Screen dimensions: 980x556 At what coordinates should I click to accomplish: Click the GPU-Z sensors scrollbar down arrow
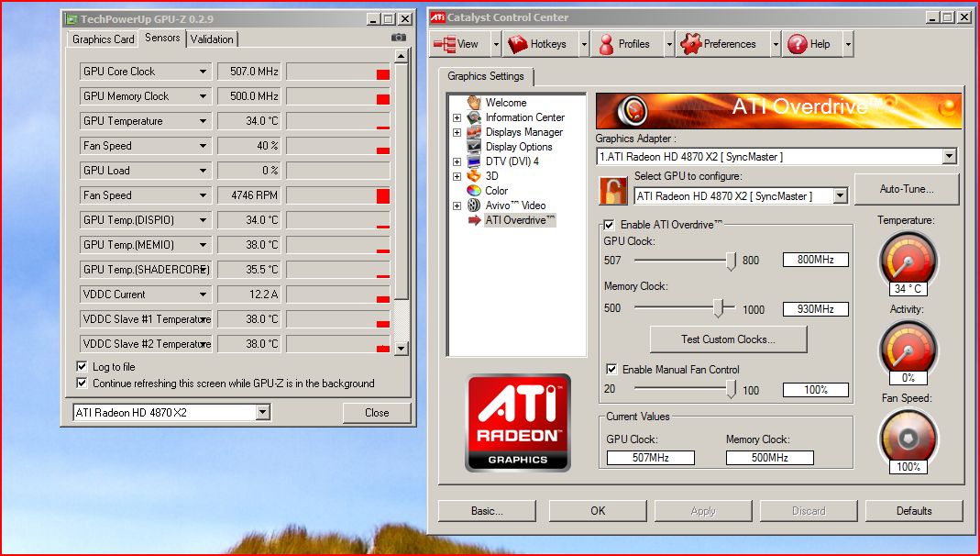(x=402, y=349)
